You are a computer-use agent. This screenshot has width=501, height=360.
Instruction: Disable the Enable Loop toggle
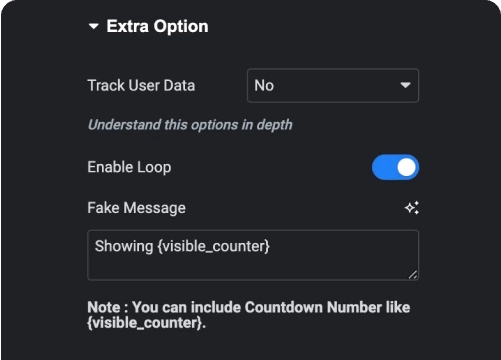coord(395,167)
